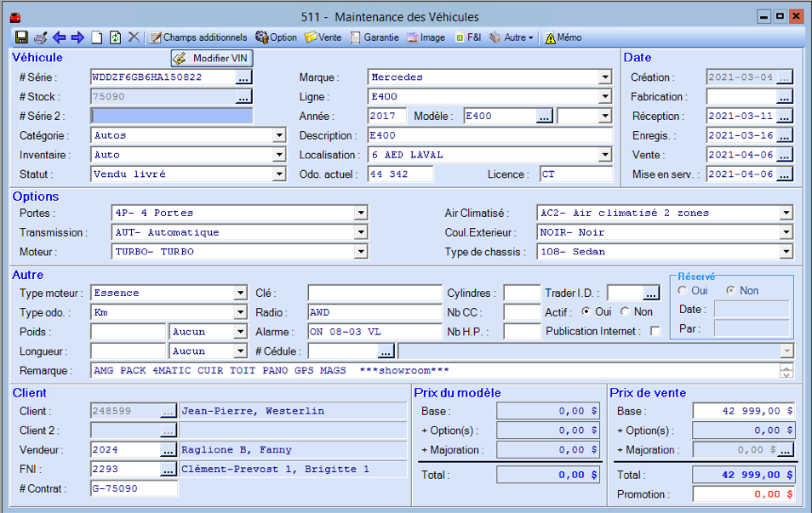The height and width of the screenshot is (513, 812).
Task: Open the Autre toolbar menu
Action: 512,37
